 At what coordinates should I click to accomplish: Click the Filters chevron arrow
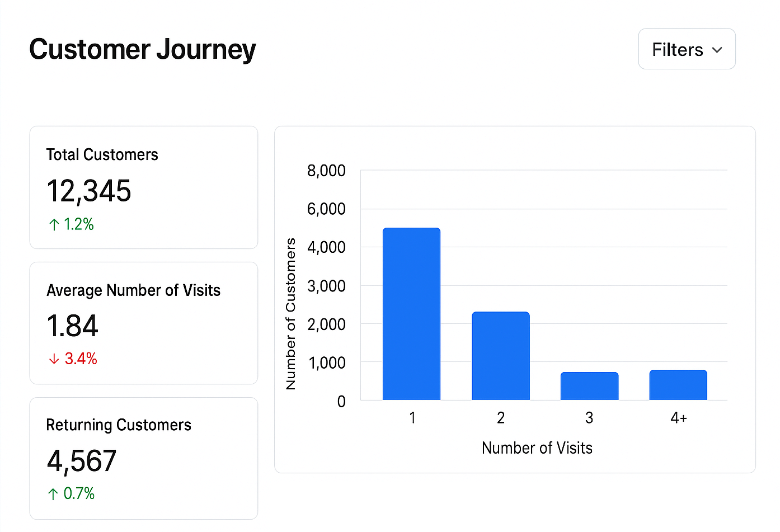click(x=717, y=50)
